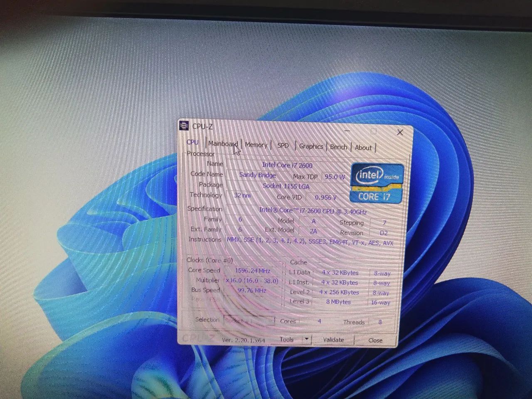Click the Core VID value '0.956 V'
This screenshot has width=532, height=399.
(x=326, y=197)
